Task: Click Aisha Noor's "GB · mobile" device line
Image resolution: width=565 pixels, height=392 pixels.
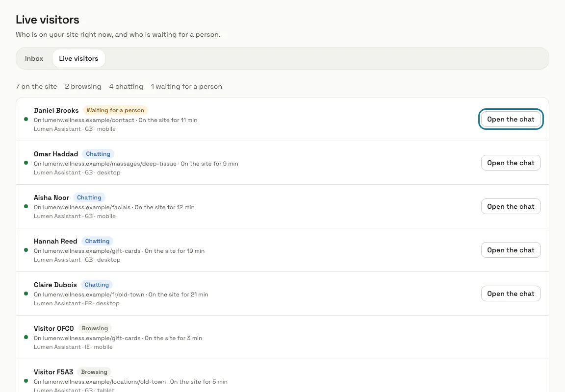Action: coord(75,216)
